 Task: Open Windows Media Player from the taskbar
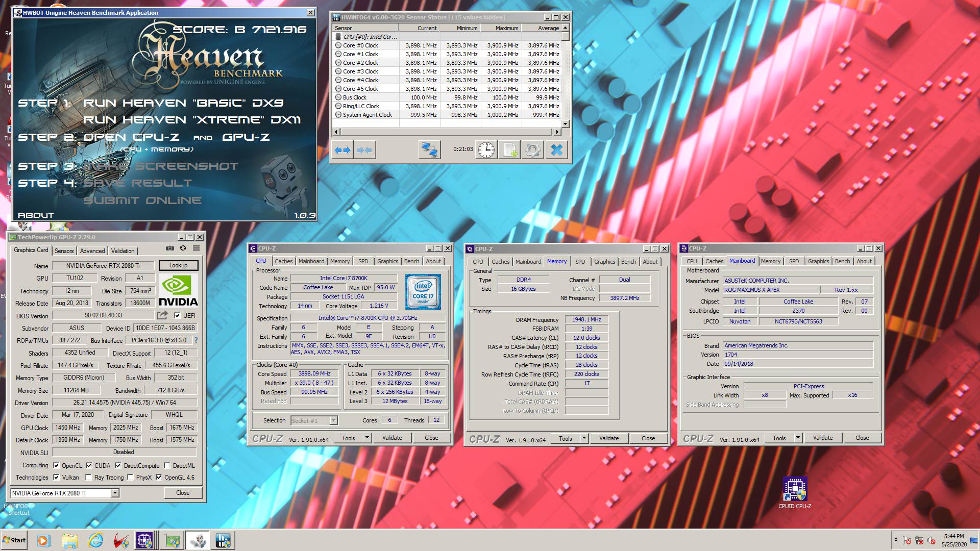pos(43,540)
